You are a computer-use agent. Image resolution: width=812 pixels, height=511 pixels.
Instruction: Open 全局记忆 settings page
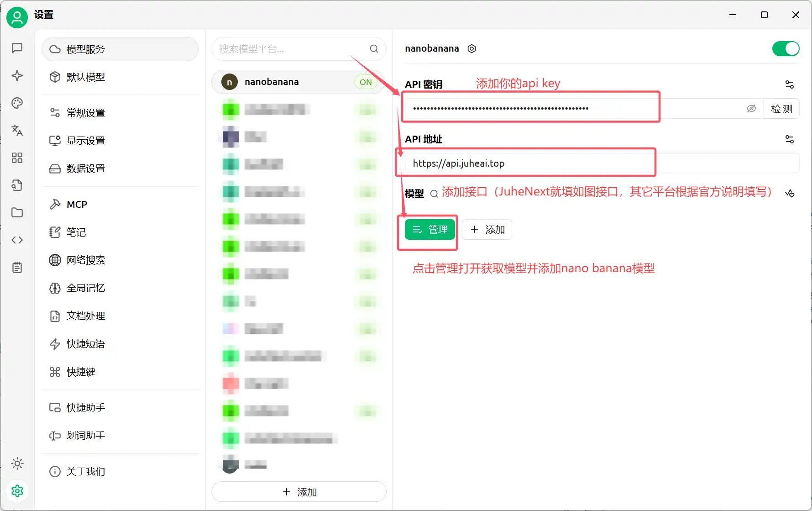pyautogui.click(x=120, y=288)
